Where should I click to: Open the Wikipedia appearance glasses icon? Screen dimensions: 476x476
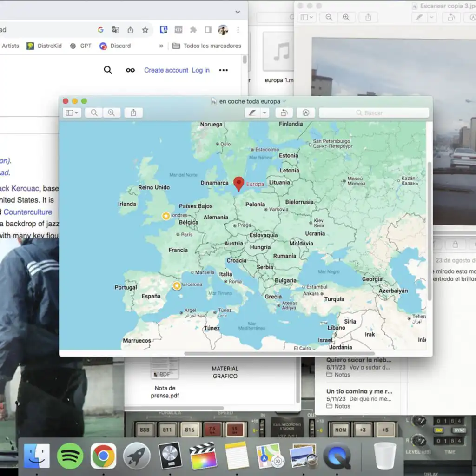click(130, 70)
